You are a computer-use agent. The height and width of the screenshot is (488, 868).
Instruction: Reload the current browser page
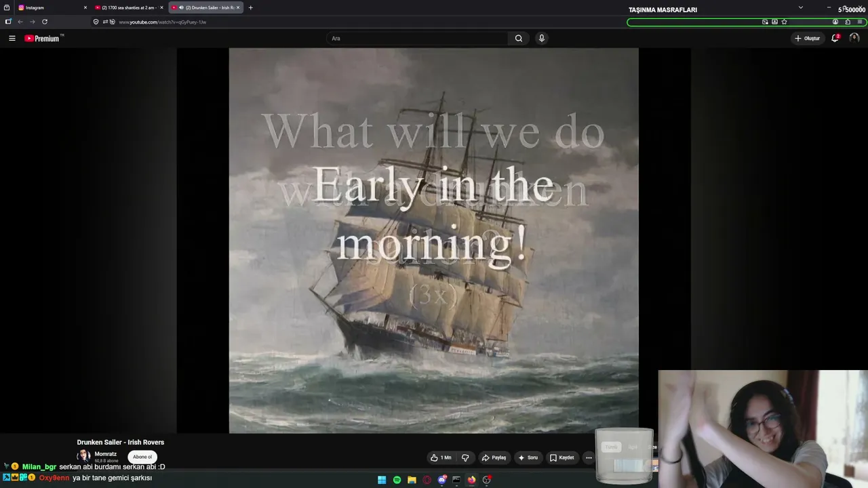[45, 22]
